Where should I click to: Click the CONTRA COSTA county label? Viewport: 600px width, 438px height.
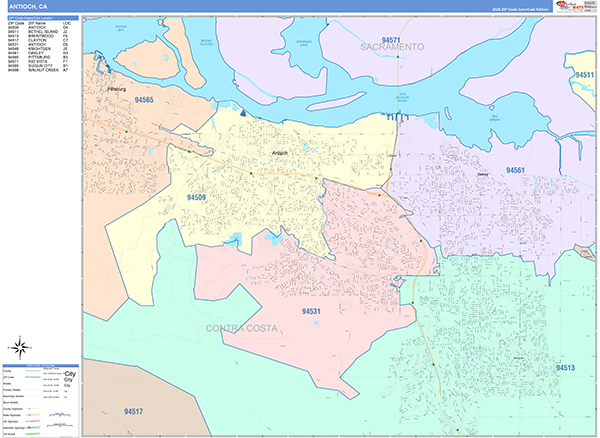(242, 329)
